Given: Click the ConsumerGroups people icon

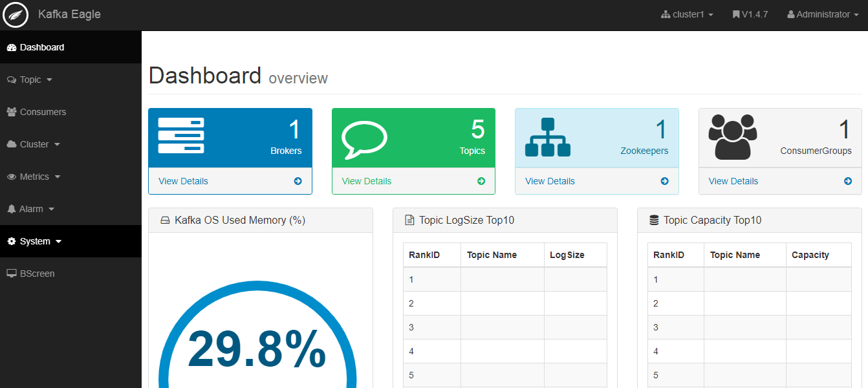Looking at the screenshot, I should tap(732, 137).
